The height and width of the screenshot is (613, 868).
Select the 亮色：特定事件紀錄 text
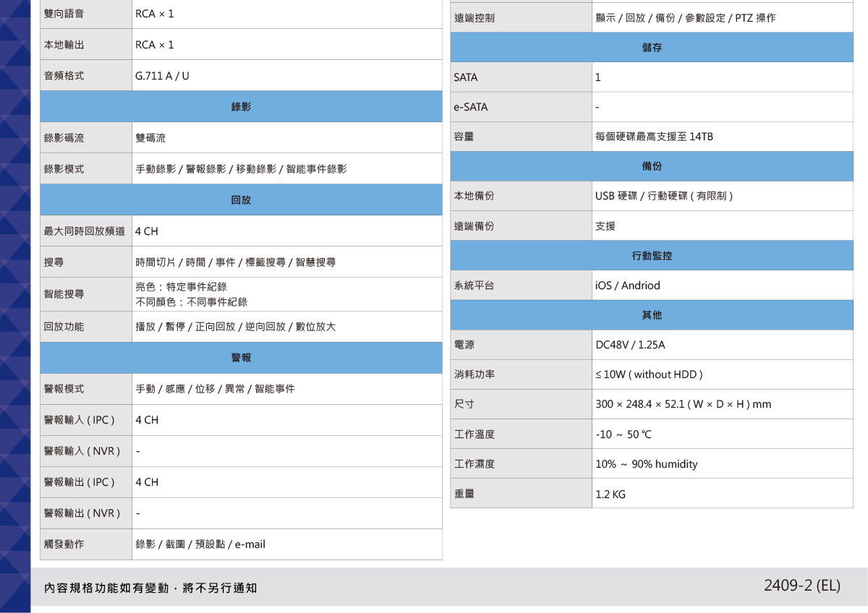pyautogui.click(x=182, y=287)
